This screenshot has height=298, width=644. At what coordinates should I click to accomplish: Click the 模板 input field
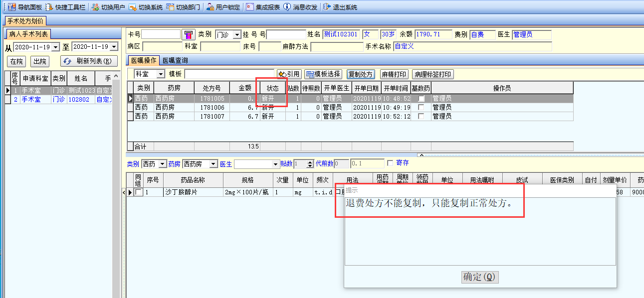[x=229, y=74]
